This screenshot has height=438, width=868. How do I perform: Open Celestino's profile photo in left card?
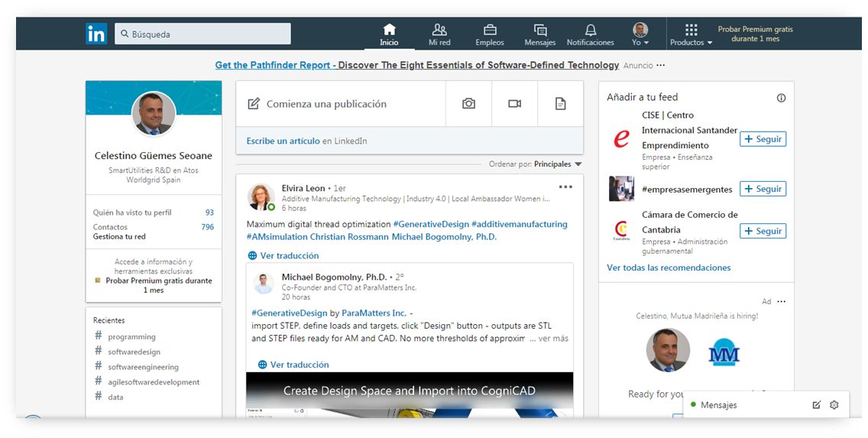[x=154, y=114]
